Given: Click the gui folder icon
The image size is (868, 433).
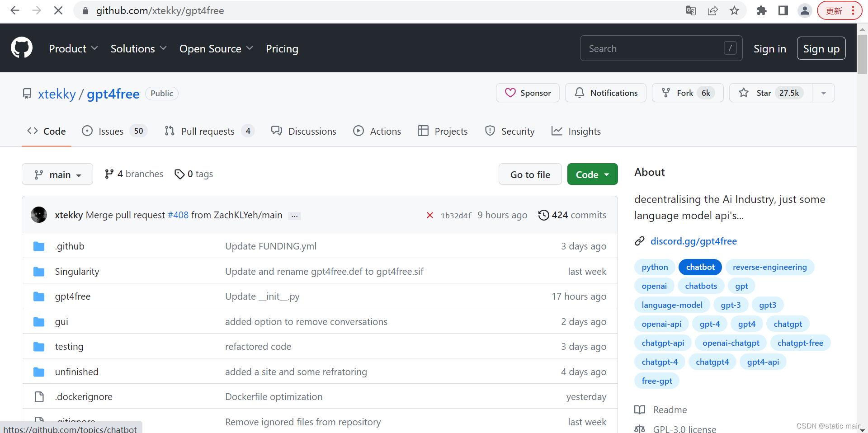Looking at the screenshot, I should [x=39, y=322].
